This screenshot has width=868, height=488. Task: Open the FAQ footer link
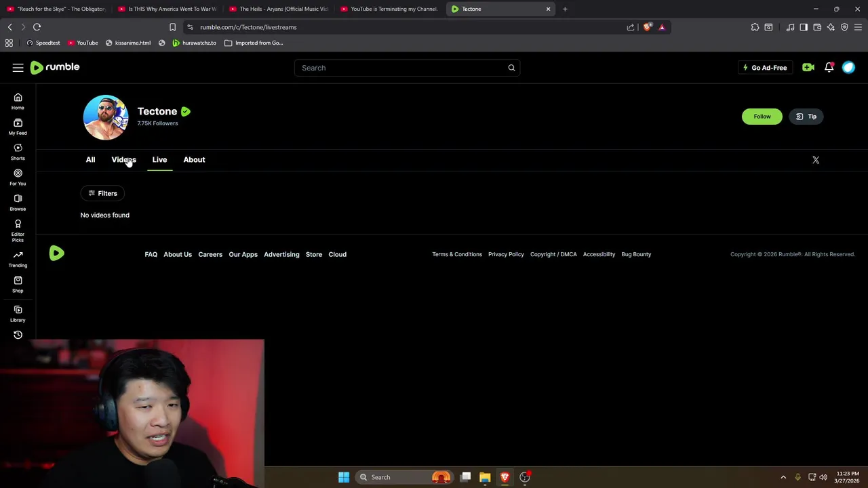click(151, 254)
